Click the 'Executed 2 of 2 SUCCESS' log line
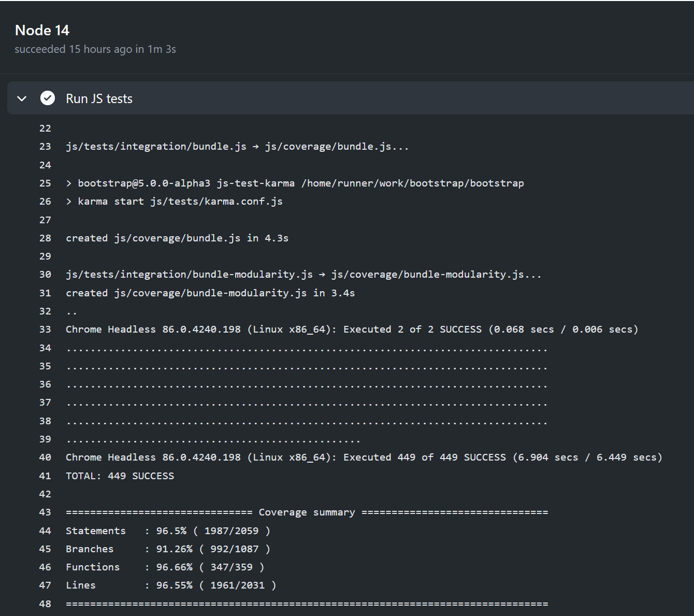The height and width of the screenshot is (616, 694). [x=352, y=329]
